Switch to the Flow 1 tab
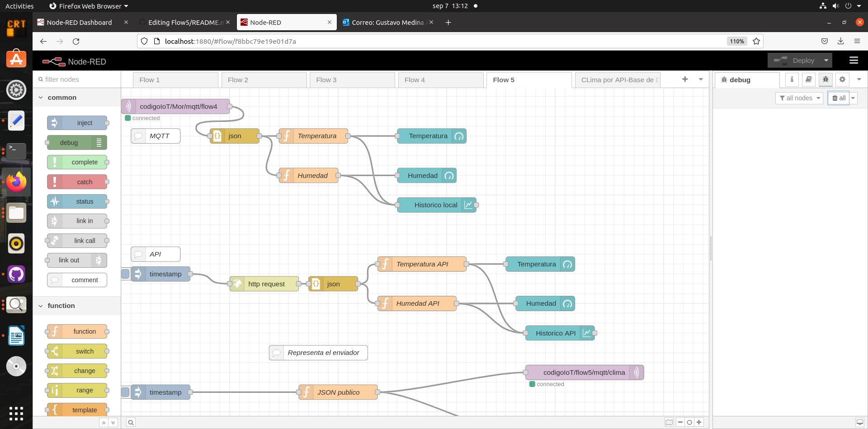This screenshot has width=868, height=429. click(x=175, y=80)
